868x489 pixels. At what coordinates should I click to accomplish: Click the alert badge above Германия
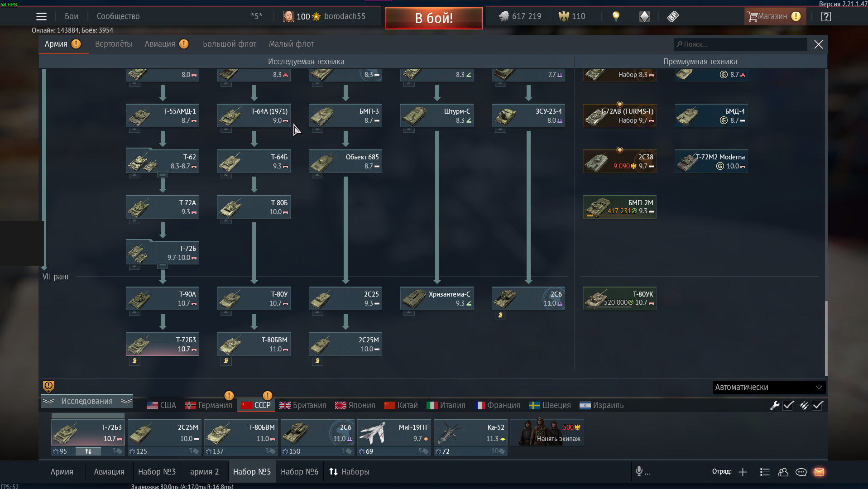pos(229,395)
